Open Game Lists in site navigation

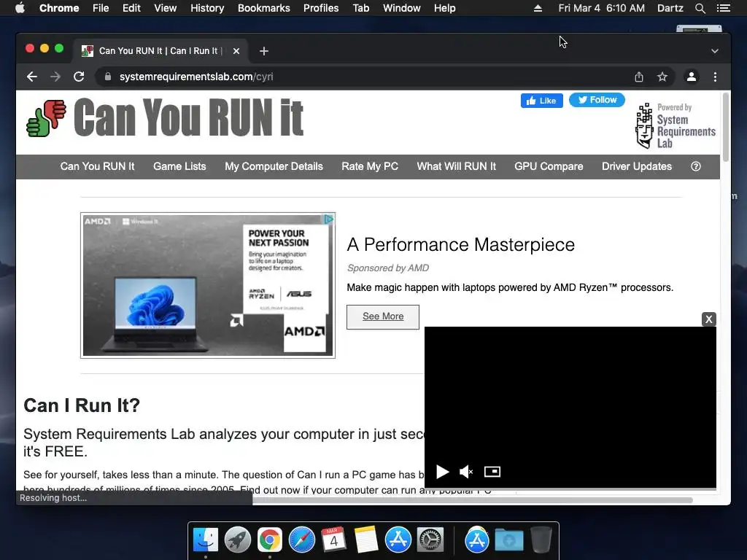(179, 166)
